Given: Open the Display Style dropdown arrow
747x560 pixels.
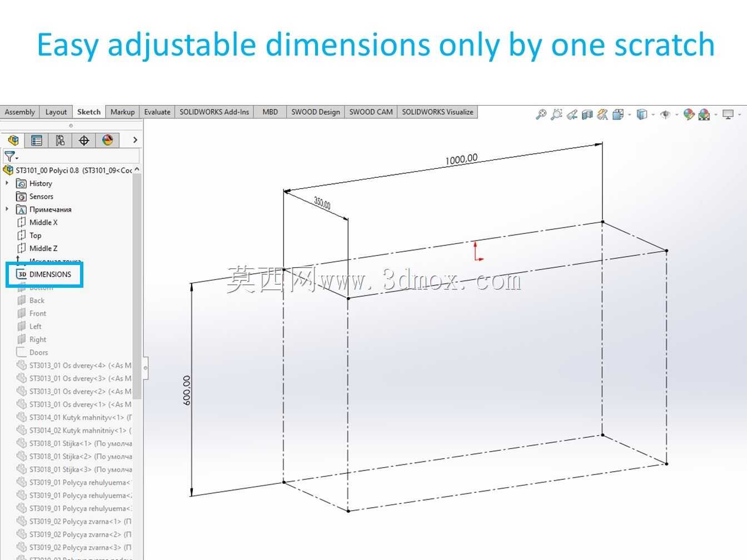Looking at the screenshot, I should [653, 115].
